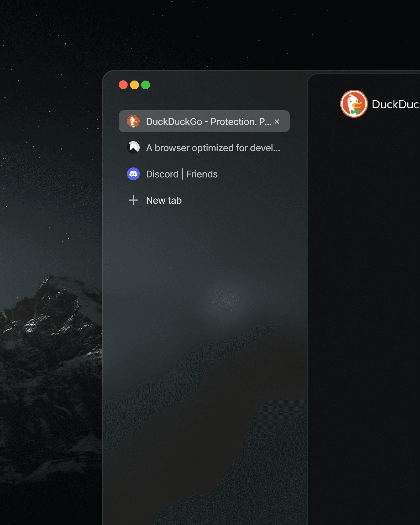Click the starry sky above the browser window
The image size is (420, 525).
click(210, 34)
